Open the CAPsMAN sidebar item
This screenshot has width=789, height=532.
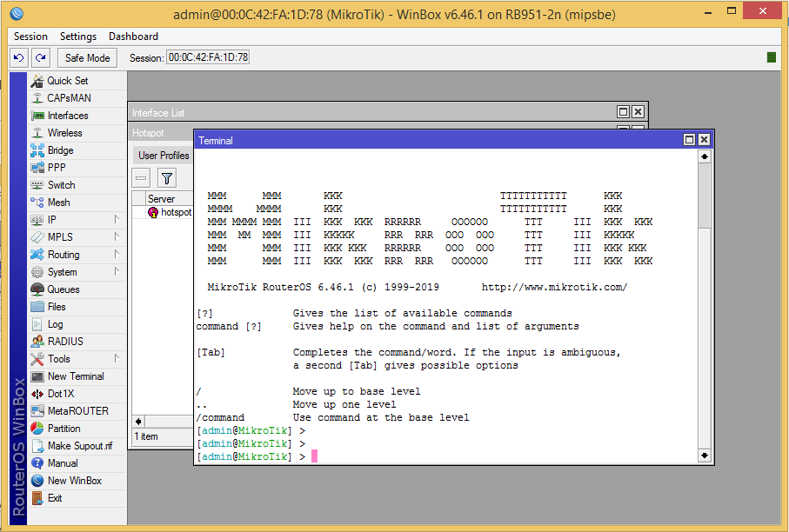pos(69,98)
